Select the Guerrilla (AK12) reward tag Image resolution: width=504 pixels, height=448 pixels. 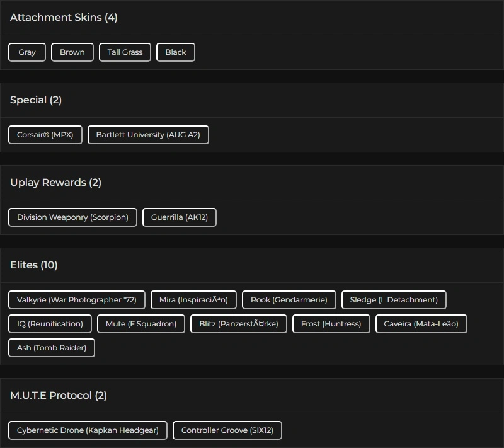click(180, 217)
